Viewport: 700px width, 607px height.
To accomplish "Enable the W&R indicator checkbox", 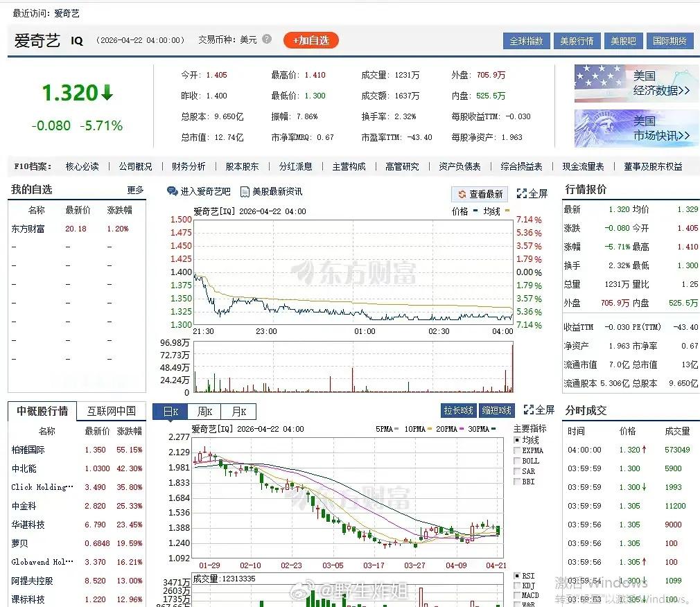I will [x=517, y=605].
